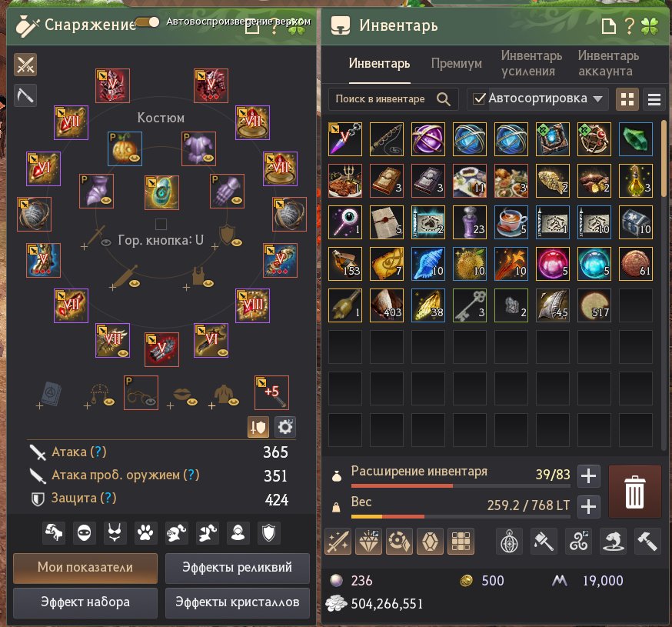Click the Эффект набора button
Image resolution: width=672 pixels, height=627 pixels.
tap(85, 602)
